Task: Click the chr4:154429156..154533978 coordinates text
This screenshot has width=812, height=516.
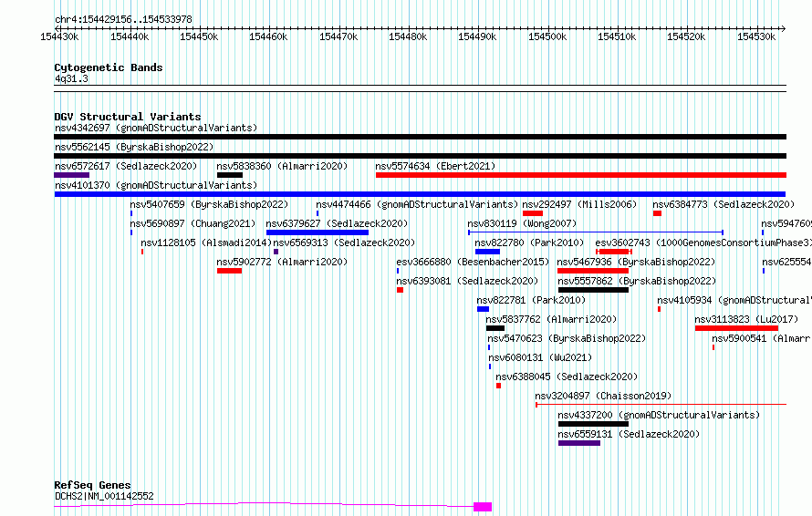Action: 123,20
